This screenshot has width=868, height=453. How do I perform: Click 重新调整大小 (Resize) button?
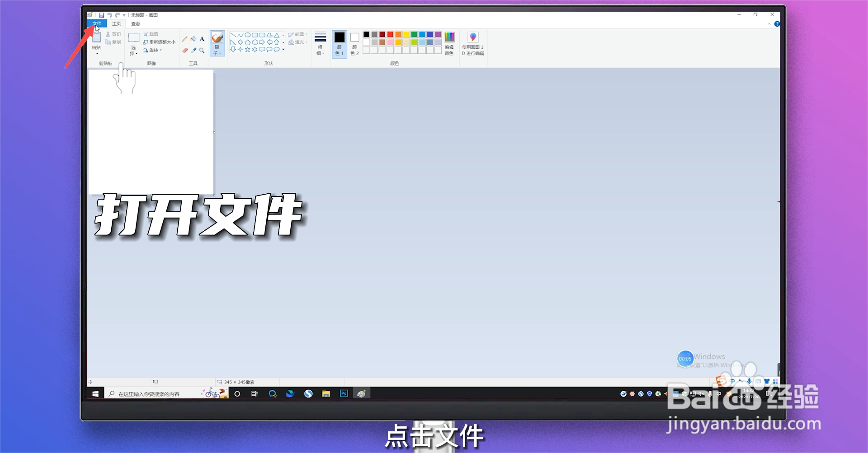[x=159, y=42]
